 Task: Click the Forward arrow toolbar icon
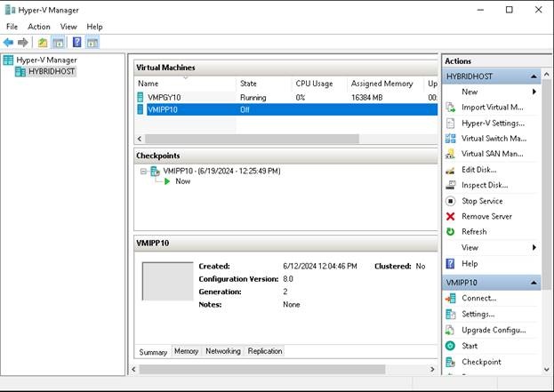[x=22, y=43]
